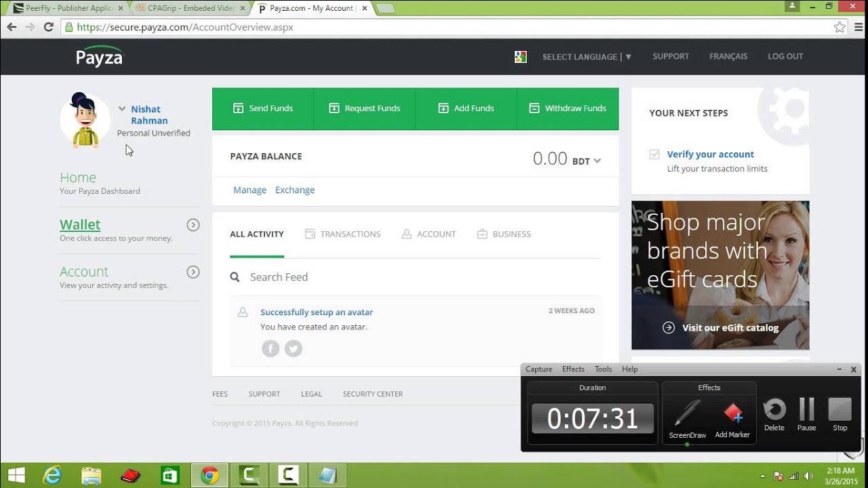
Task: Select the Business tab
Action: coord(504,234)
